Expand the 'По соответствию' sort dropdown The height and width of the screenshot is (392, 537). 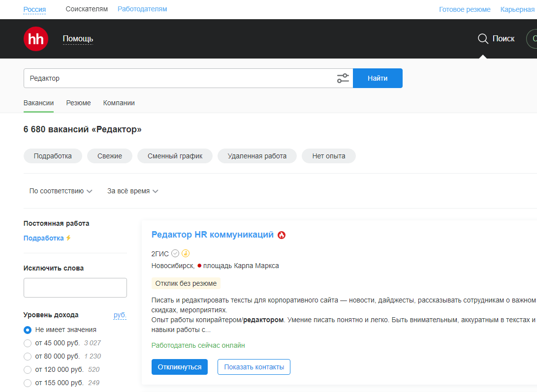[x=61, y=191]
